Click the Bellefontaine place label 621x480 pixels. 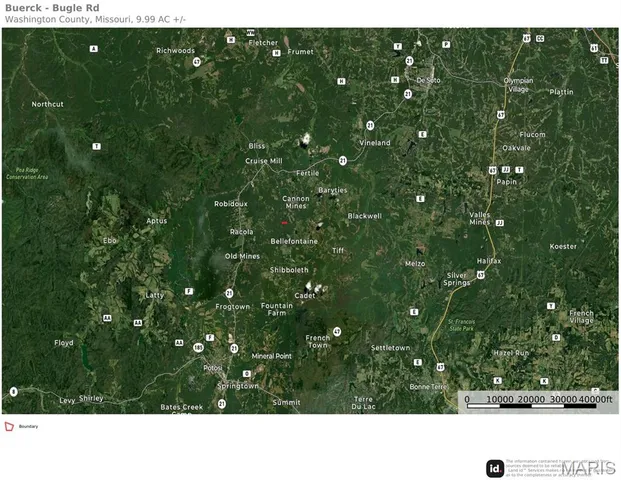[x=294, y=241]
